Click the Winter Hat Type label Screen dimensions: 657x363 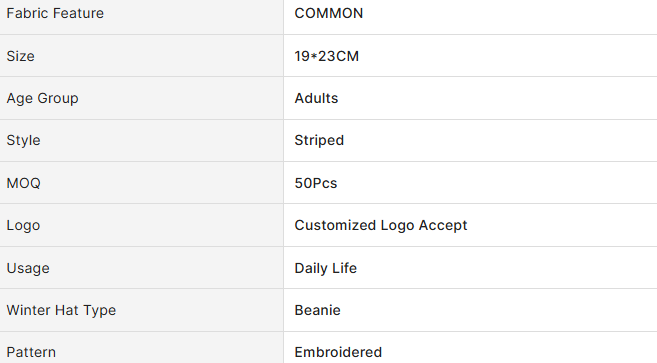[61, 311]
